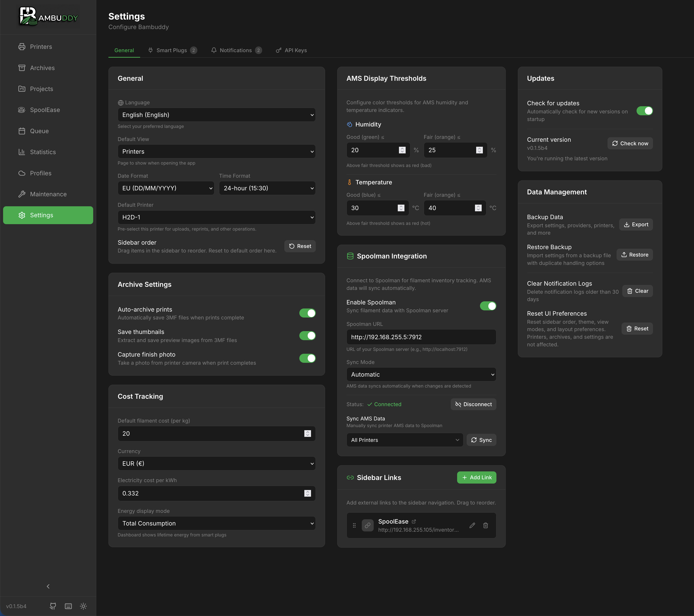Open the GitHub link icon in footer
Viewport: 694px width, 616px height.
click(53, 606)
